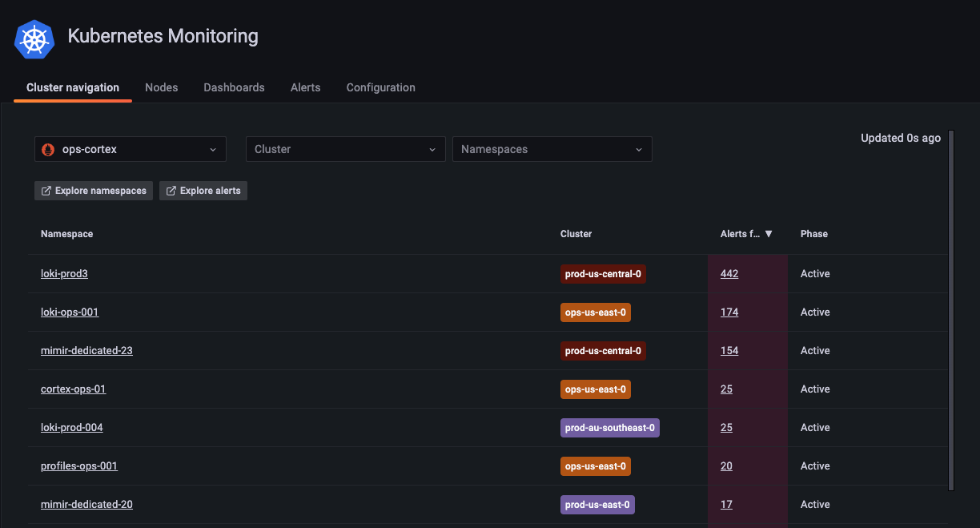This screenshot has width=980, height=528.
Task: Expand the Cluster filter dropdown
Action: pos(346,149)
